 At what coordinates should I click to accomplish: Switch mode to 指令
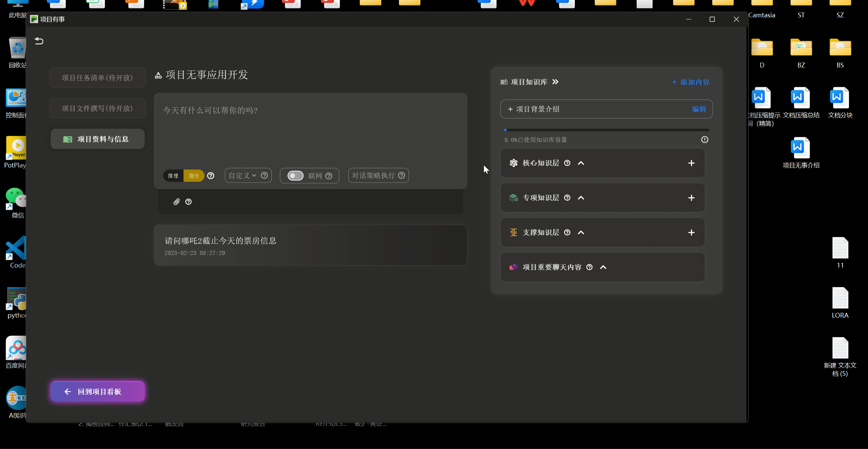(x=194, y=176)
